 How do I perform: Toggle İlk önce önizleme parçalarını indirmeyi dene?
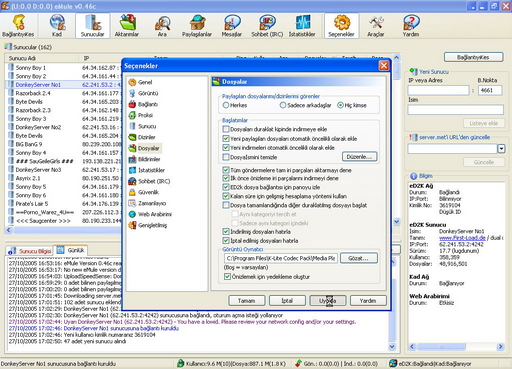[226, 178]
